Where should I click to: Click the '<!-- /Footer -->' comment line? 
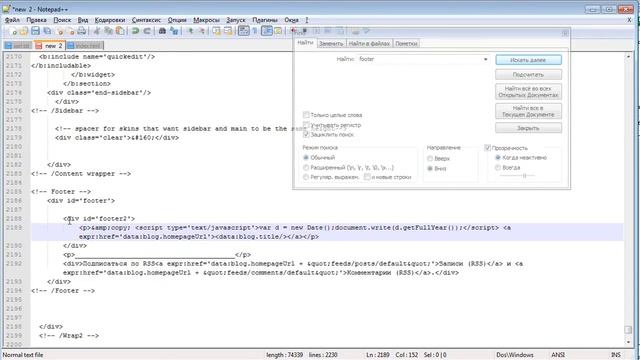[63, 291]
